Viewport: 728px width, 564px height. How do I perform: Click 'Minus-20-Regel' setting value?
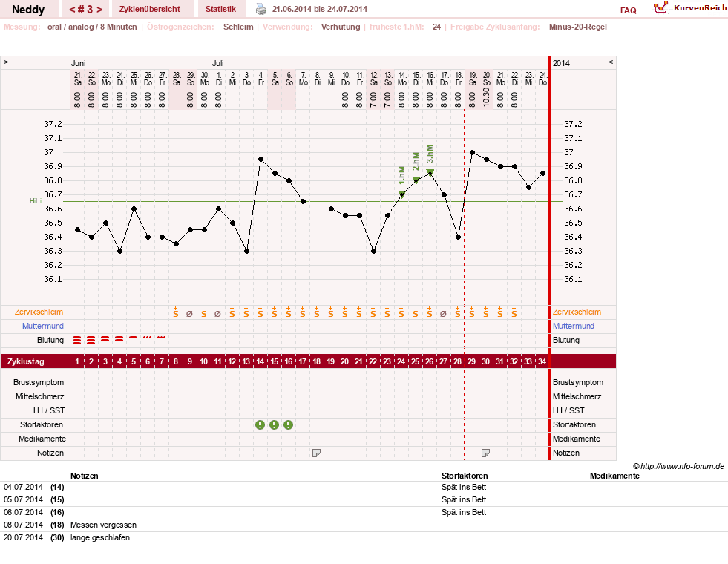tap(577, 27)
